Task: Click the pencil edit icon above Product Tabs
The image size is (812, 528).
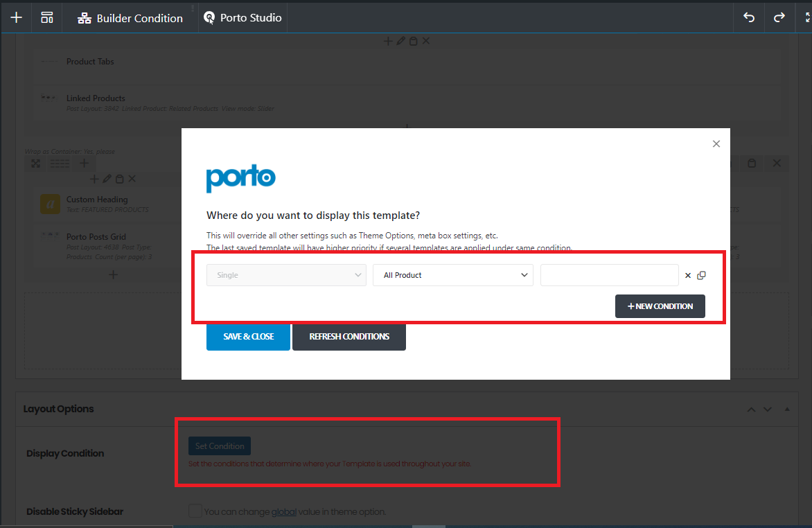Action: click(x=401, y=41)
